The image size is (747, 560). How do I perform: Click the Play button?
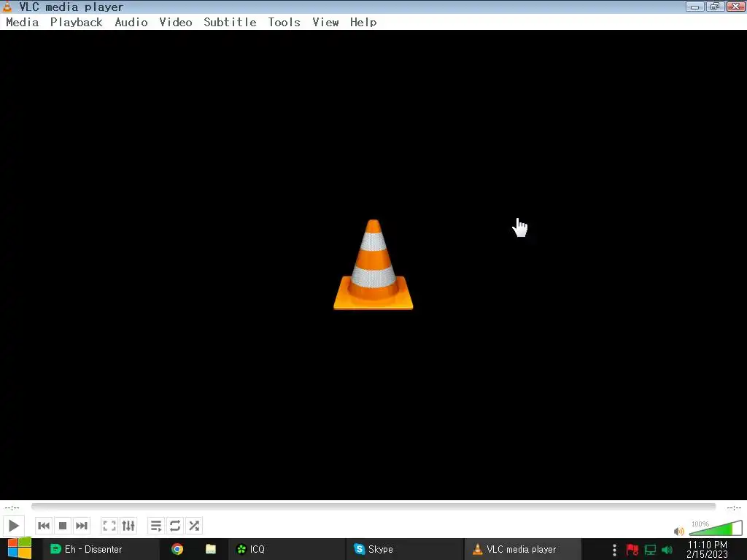tap(13, 526)
